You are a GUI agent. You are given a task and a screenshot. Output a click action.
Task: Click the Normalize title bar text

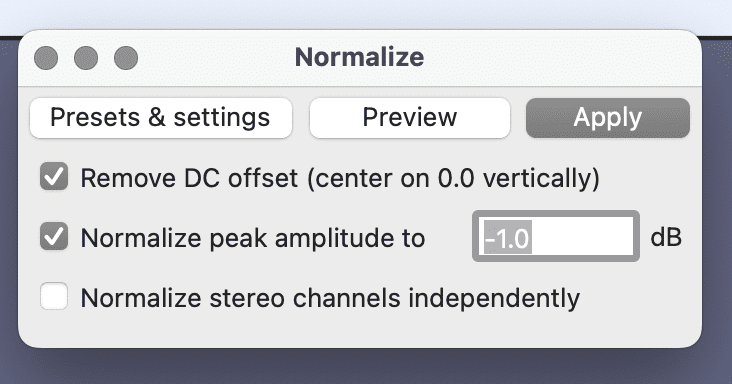tap(359, 57)
